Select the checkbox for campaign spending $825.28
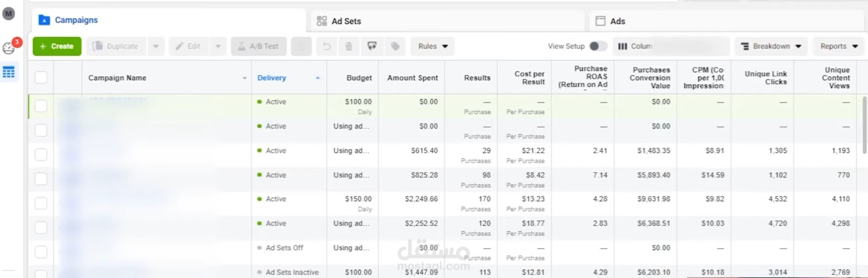The height and width of the screenshot is (278, 868). coord(41,179)
